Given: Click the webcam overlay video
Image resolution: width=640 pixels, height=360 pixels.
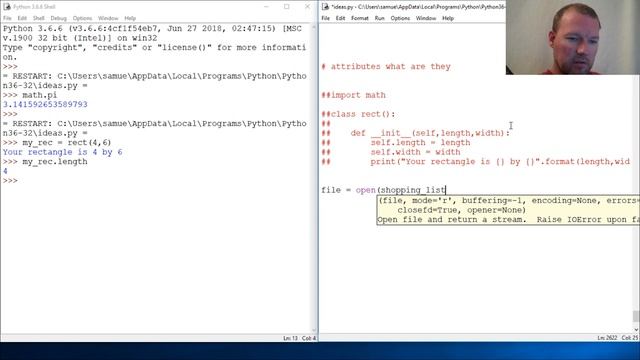Looking at the screenshot, I should point(573,37).
